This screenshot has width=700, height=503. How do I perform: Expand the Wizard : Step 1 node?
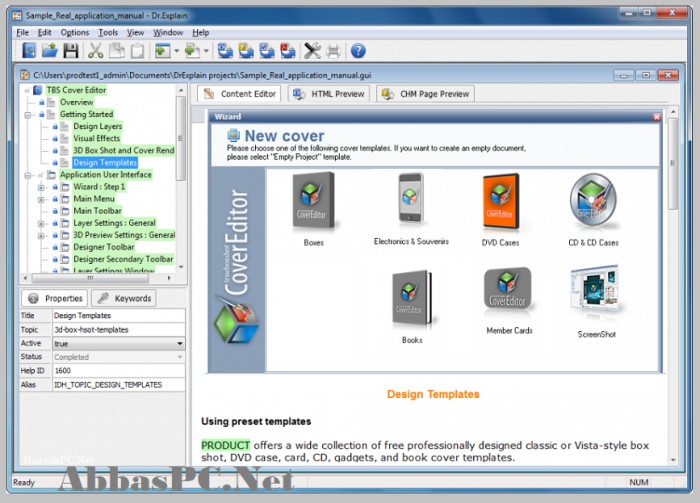[41, 187]
